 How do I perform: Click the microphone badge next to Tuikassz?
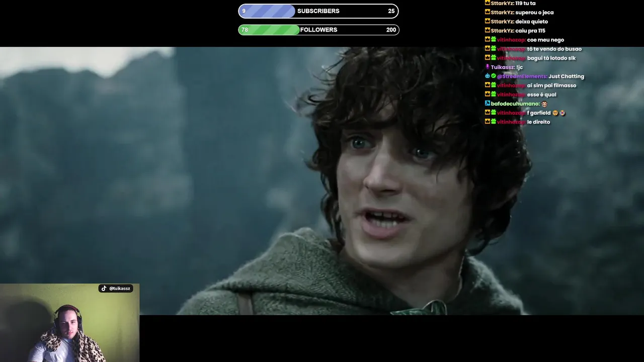[488, 67]
